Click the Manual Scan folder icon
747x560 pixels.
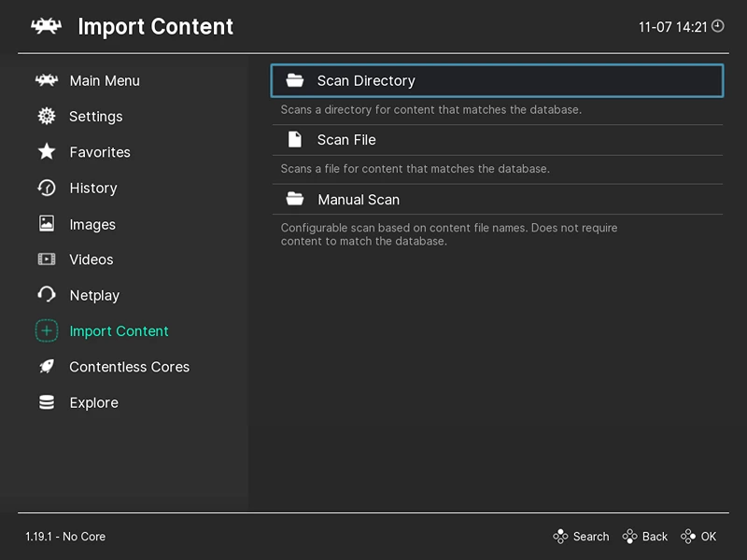pyautogui.click(x=295, y=199)
